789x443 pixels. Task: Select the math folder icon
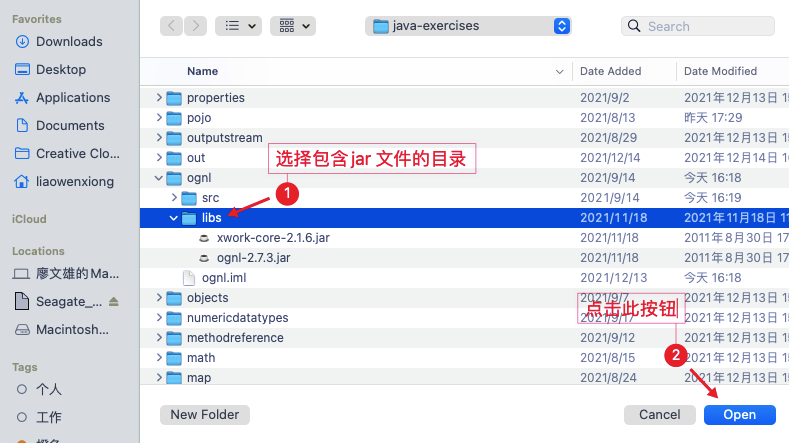[x=174, y=358]
